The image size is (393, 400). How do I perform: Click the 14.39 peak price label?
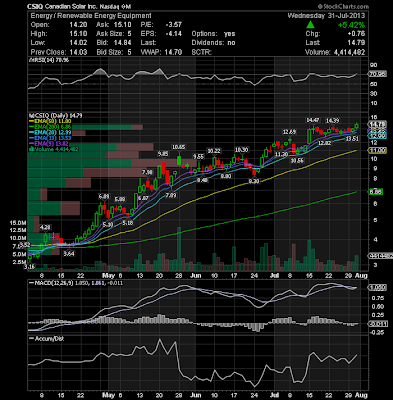click(x=332, y=120)
